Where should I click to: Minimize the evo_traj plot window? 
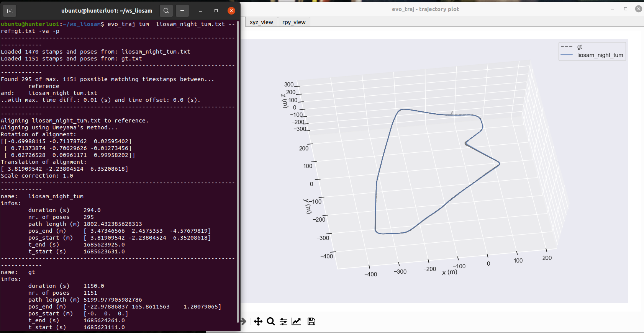pos(613,9)
